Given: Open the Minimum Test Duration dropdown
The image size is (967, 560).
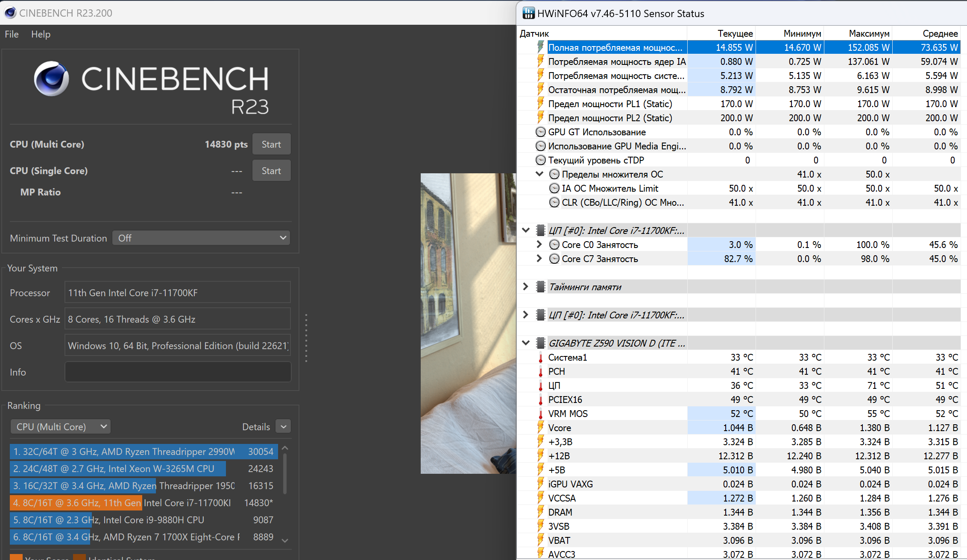Looking at the screenshot, I should [201, 238].
